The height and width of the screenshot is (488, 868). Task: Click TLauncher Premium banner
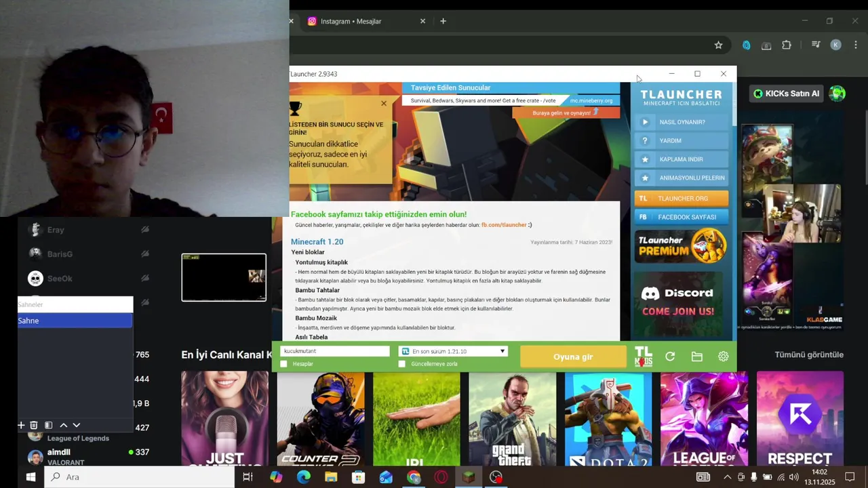tap(682, 246)
